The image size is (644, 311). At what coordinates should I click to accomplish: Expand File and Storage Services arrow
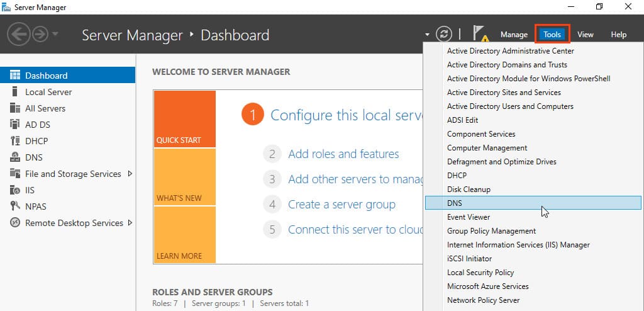(130, 174)
